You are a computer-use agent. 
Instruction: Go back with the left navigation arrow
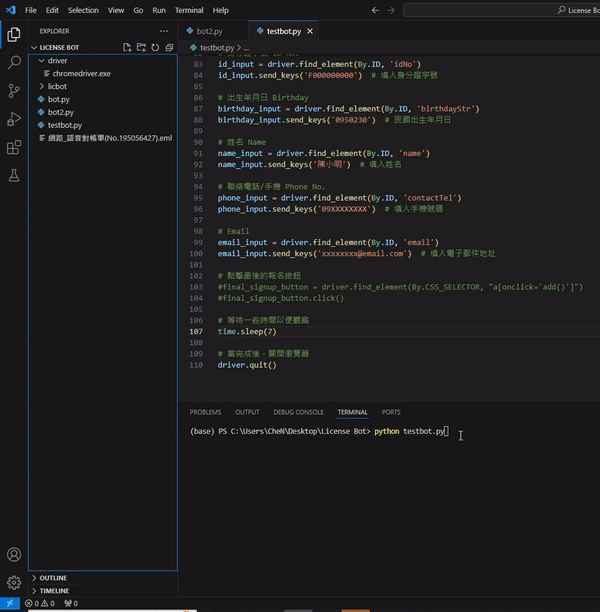(x=375, y=10)
